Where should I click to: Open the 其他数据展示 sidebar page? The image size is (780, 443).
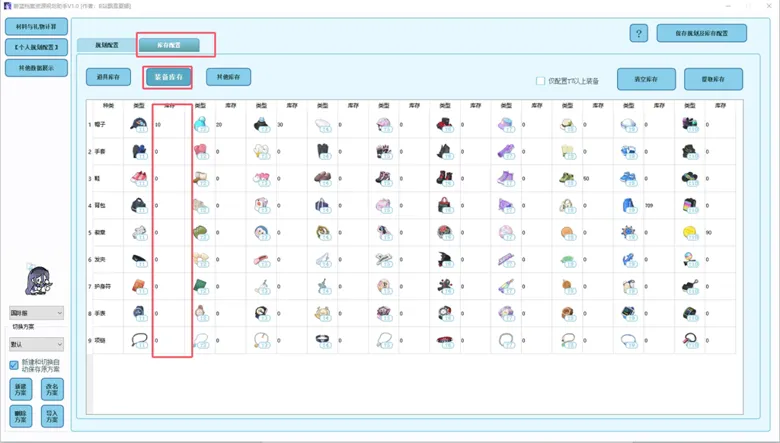36,68
